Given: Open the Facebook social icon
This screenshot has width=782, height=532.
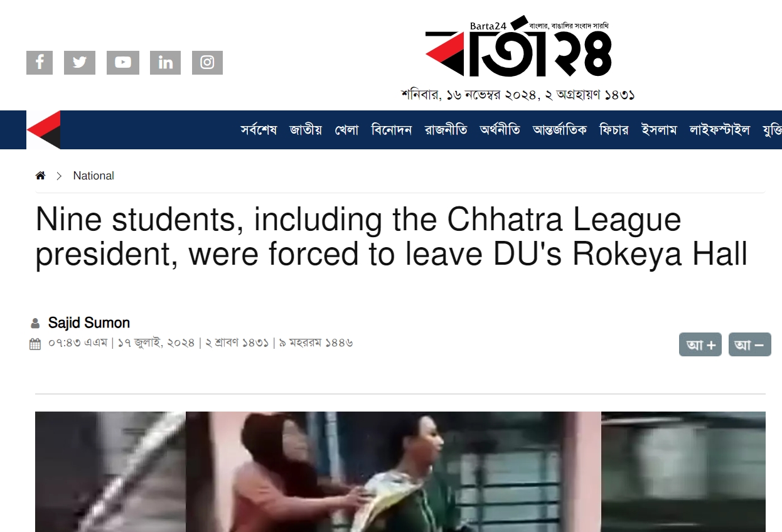Looking at the screenshot, I should 40,63.
